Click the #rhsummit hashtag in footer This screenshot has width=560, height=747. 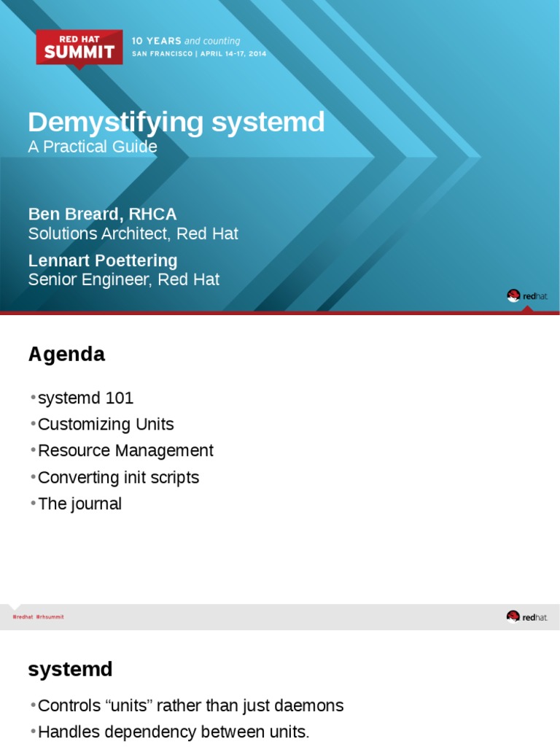50,617
